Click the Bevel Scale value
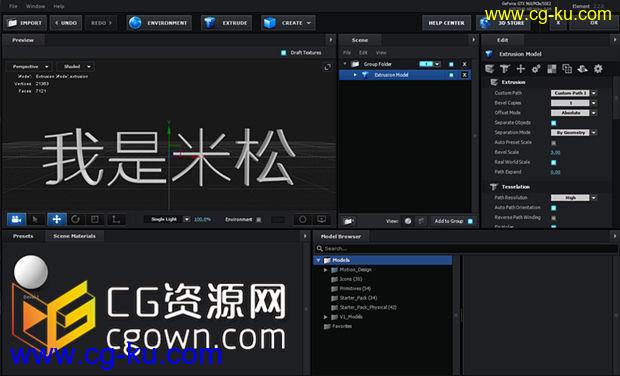The width and height of the screenshot is (620, 376). click(x=555, y=152)
